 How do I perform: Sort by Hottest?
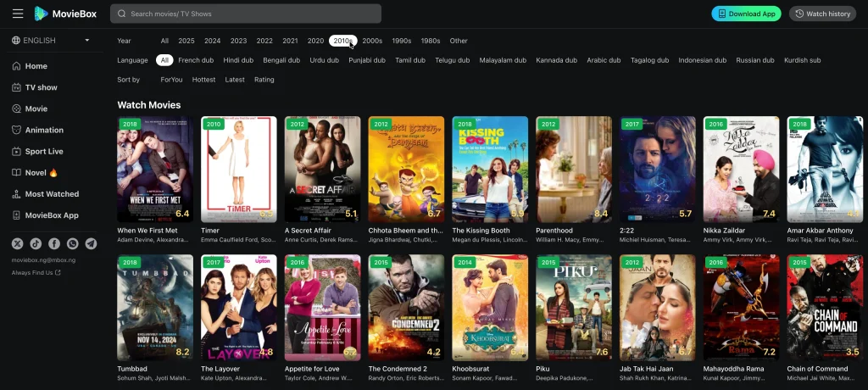203,80
